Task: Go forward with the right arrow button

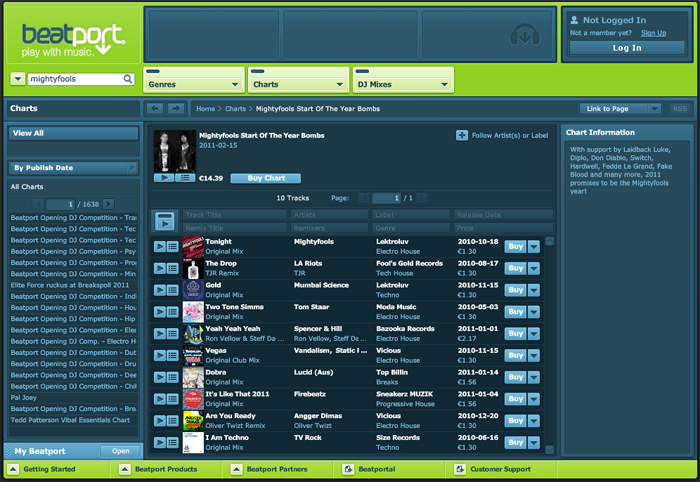Action: click(x=176, y=108)
